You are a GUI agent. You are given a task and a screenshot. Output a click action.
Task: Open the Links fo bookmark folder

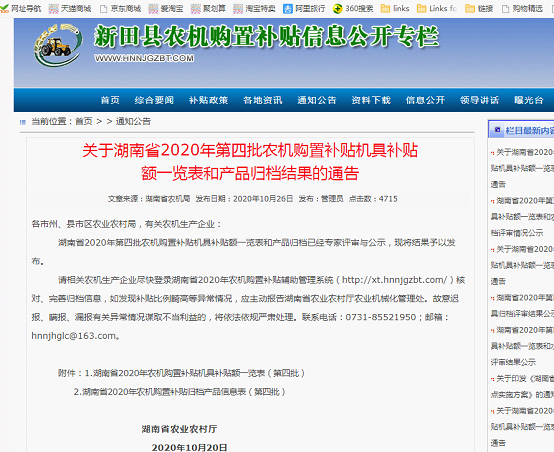[x=437, y=8]
